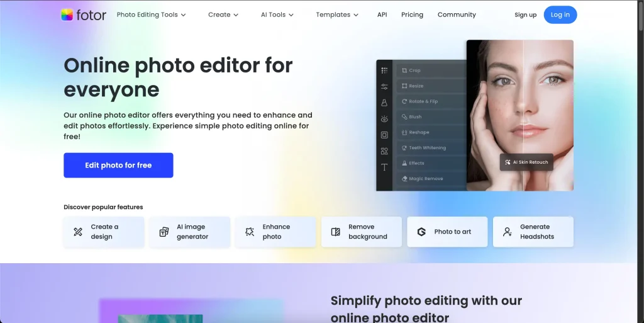Click the Log in button
This screenshot has width=644, height=323.
560,14
